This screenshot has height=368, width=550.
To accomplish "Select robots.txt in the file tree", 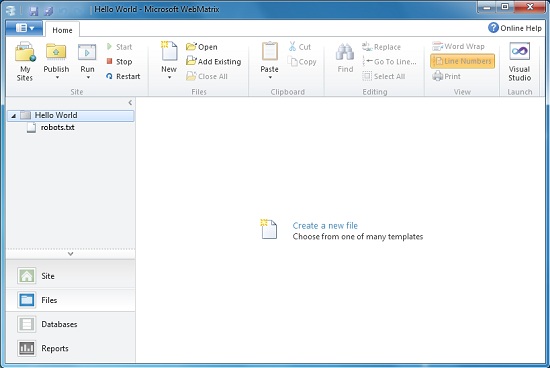I will (x=58, y=127).
